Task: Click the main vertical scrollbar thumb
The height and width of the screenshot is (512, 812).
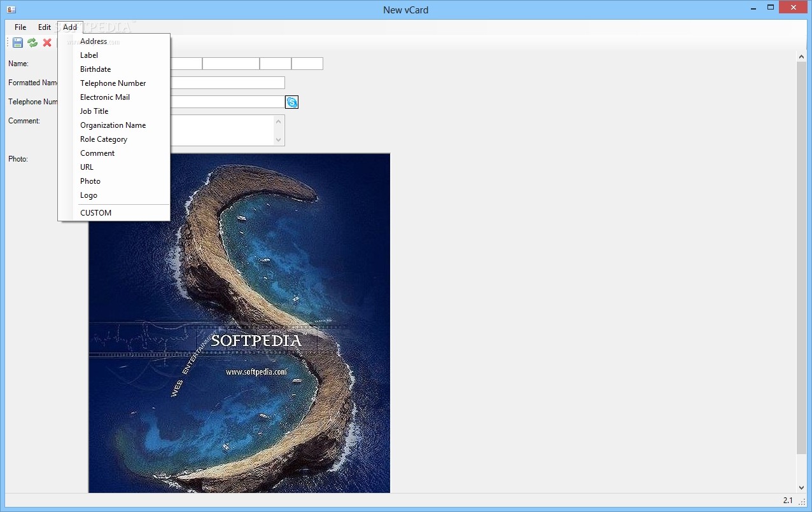Action: click(802, 258)
